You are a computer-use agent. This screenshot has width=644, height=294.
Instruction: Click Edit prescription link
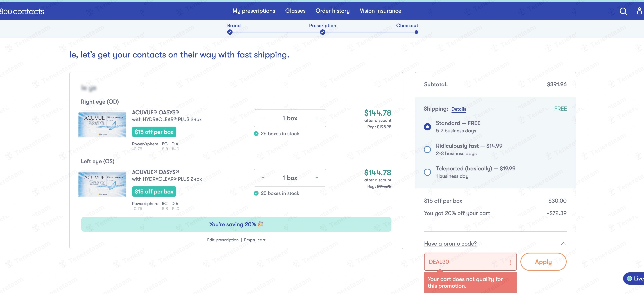[x=223, y=240]
